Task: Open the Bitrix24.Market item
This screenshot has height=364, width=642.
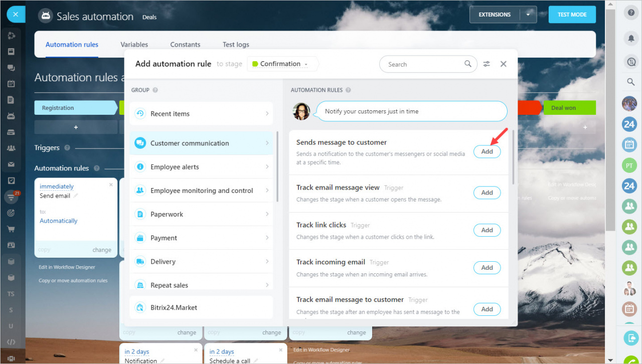Action: click(201, 307)
